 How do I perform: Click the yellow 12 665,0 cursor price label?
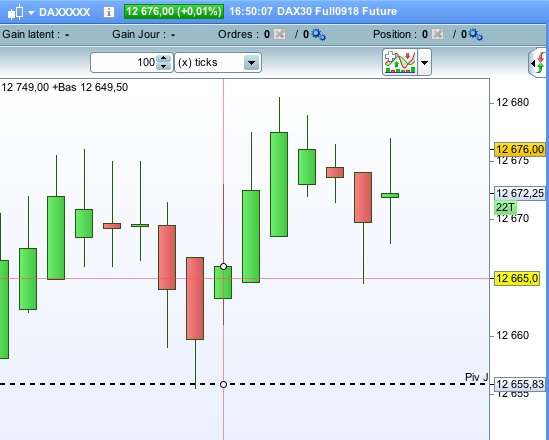click(516, 279)
